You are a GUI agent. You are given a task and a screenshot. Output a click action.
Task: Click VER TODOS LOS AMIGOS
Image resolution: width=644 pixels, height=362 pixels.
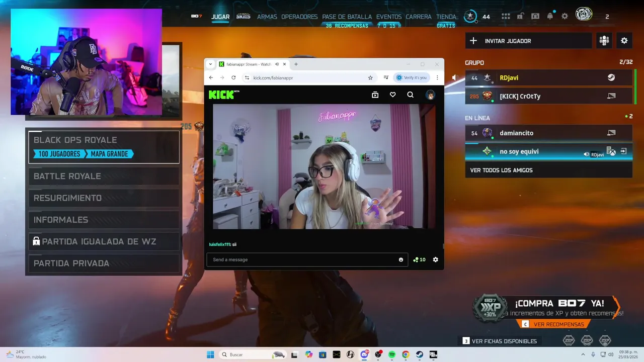click(548, 170)
